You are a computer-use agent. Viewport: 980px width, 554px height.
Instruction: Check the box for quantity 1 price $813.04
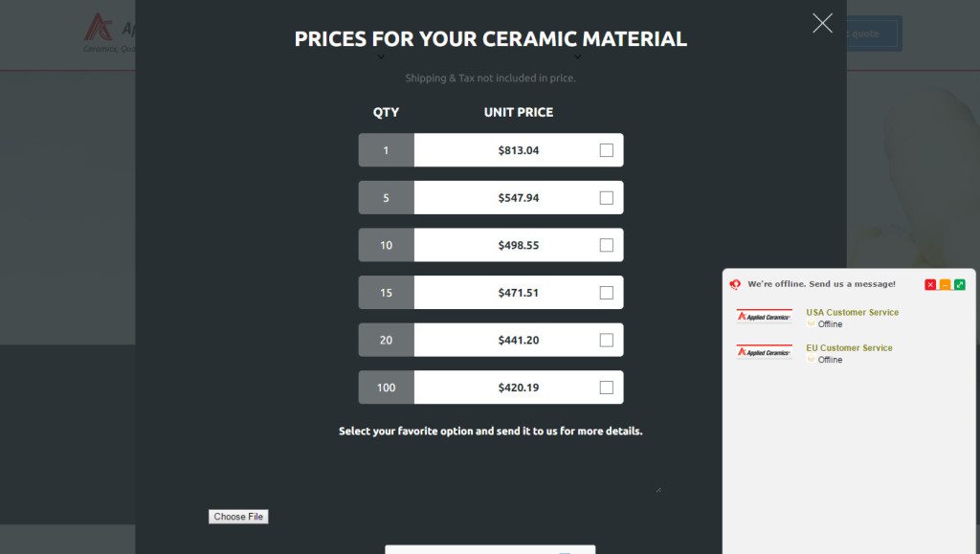606,150
